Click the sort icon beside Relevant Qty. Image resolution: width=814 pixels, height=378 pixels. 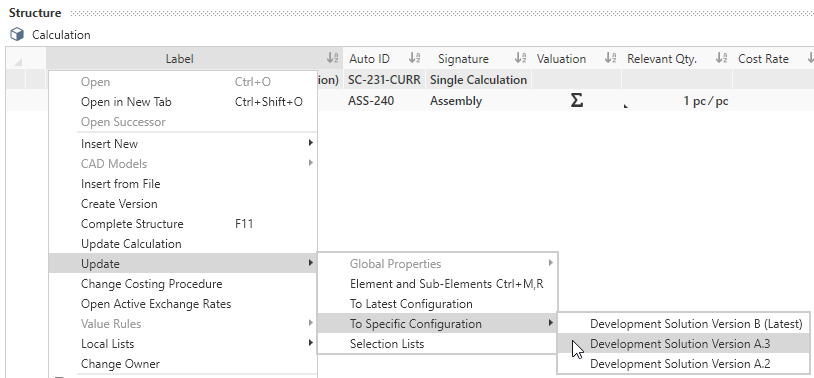[x=722, y=58]
